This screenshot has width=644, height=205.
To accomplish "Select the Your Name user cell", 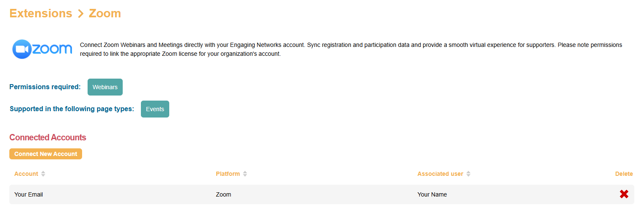I will [x=432, y=195].
